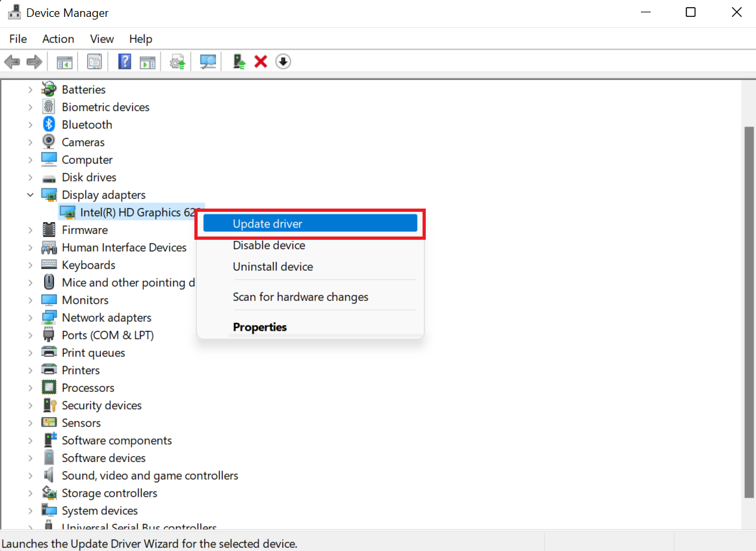Click the Storage controllers icon
The image size is (756, 551).
coord(49,493)
